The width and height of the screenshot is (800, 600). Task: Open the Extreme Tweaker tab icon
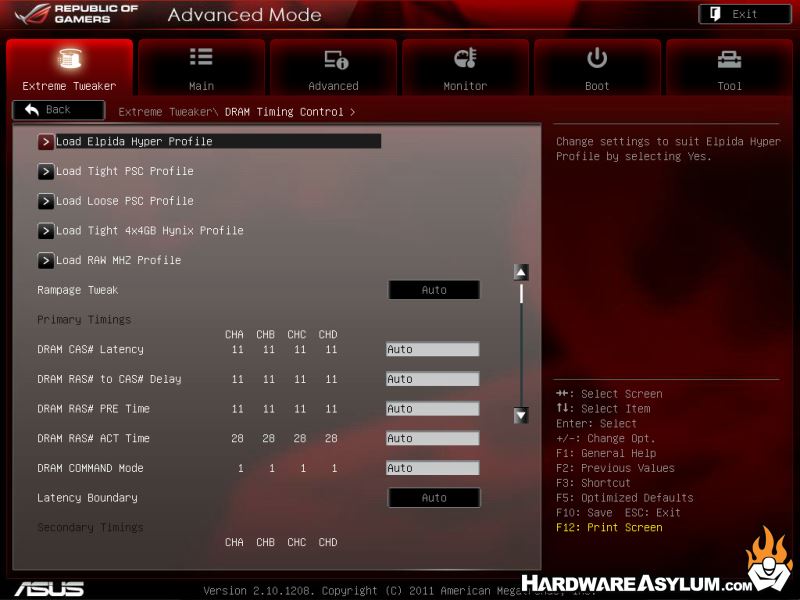click(x=69, y=59)
